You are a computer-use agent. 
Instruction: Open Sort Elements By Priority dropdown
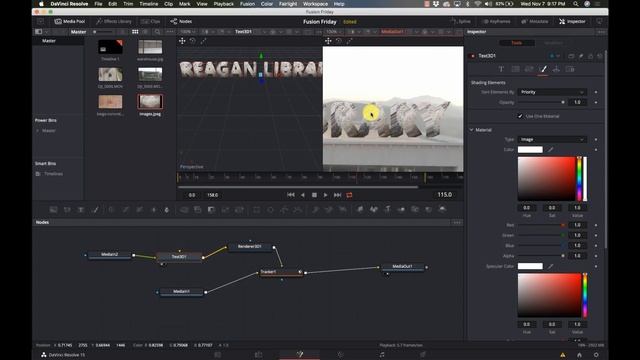pyautogui.click(x=552, y=92)
